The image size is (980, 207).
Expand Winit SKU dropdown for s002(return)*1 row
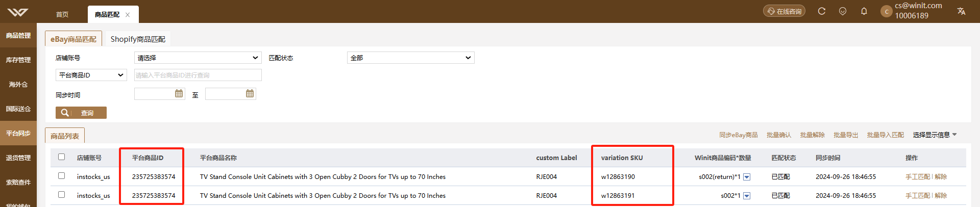point(747,177)
